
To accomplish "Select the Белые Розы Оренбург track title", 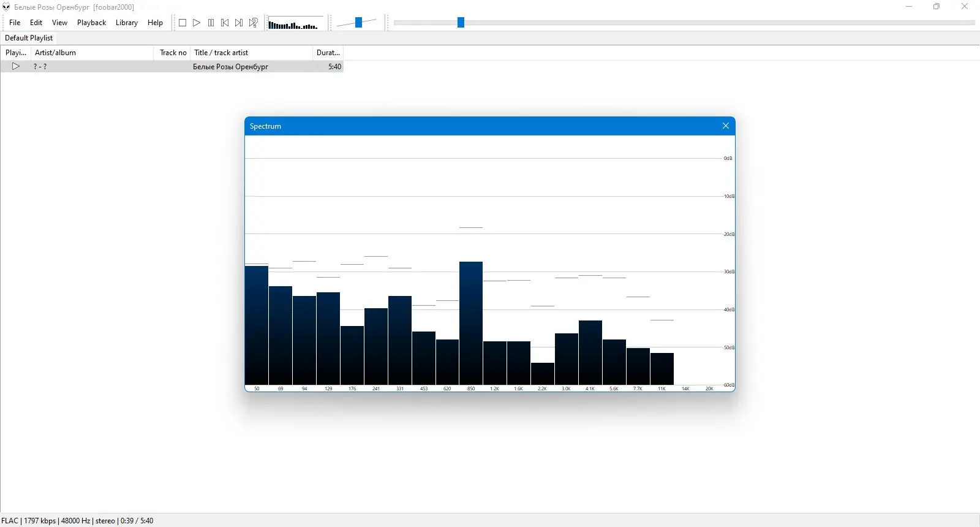I will tap(230, 67).
